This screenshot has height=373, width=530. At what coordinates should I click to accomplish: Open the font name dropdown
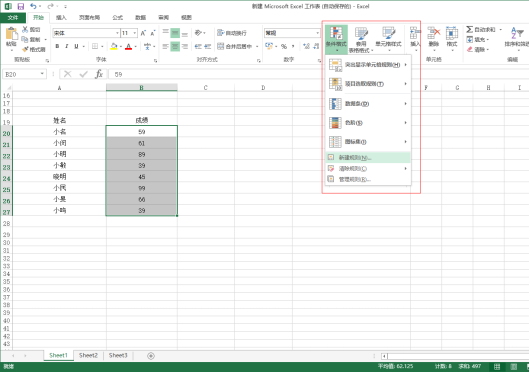tap(117, 33)
